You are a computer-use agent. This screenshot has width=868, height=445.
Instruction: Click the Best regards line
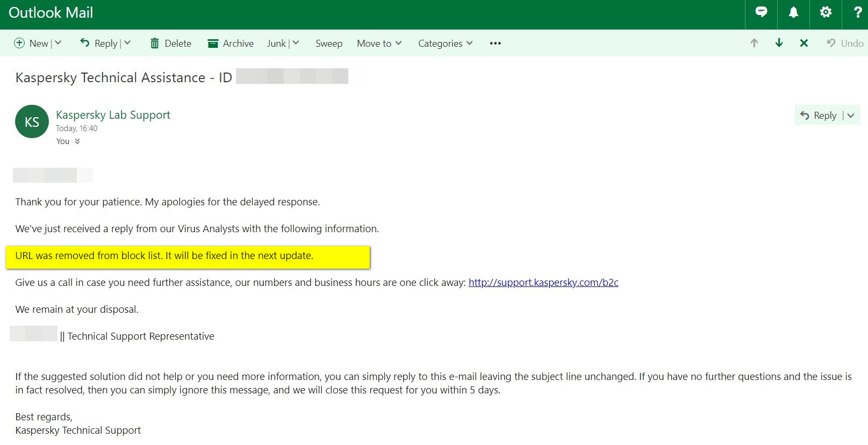click(44, 417)
